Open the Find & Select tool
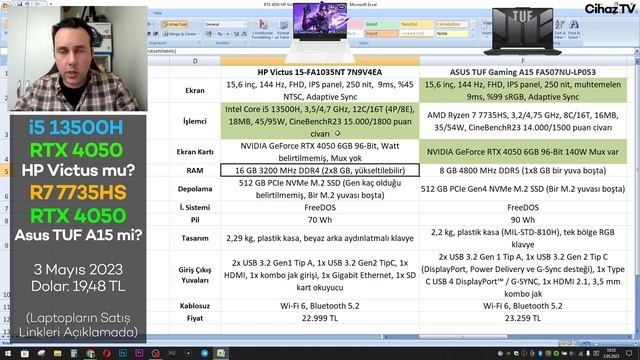This screenshot has height=360, width=640. tap(574, 29)
